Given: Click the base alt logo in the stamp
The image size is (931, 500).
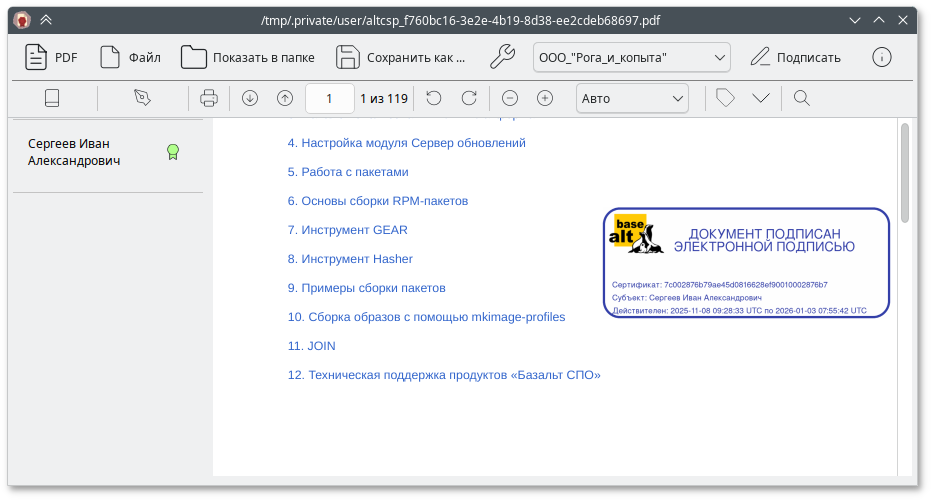Looking at the screenshot, I should (x=636, y=234).
